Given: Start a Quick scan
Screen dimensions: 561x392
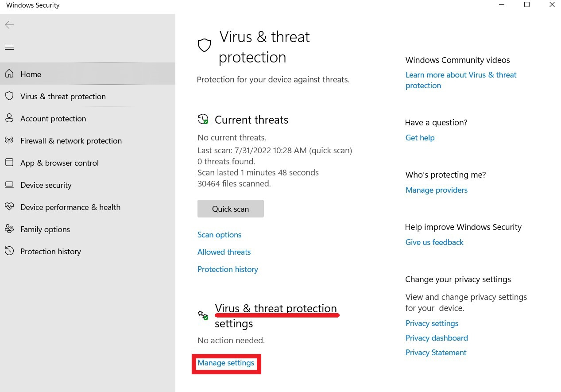Looking at the screenshot, I should pyautogui.click(x=230, y=209).
